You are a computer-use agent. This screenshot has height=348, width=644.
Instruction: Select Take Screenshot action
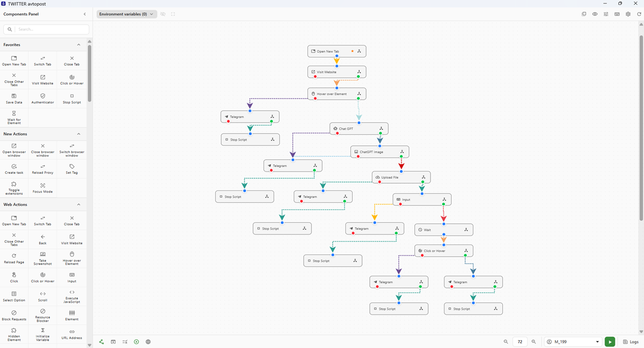click(43, 258)
